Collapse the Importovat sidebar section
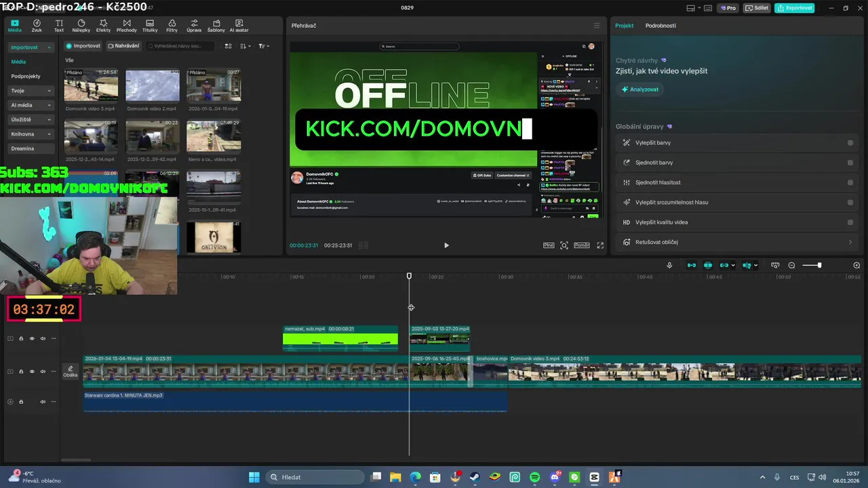868x488 pixels. tap(31, 47)
